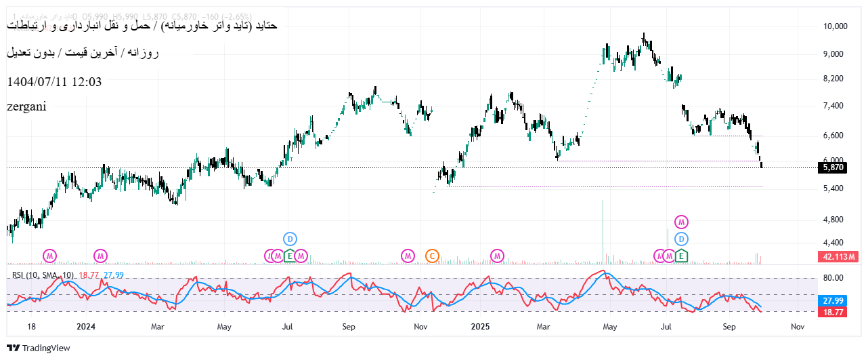Click the M marker directly left of orange C
This screenshot has width=868, height=360.
point(408,256)
